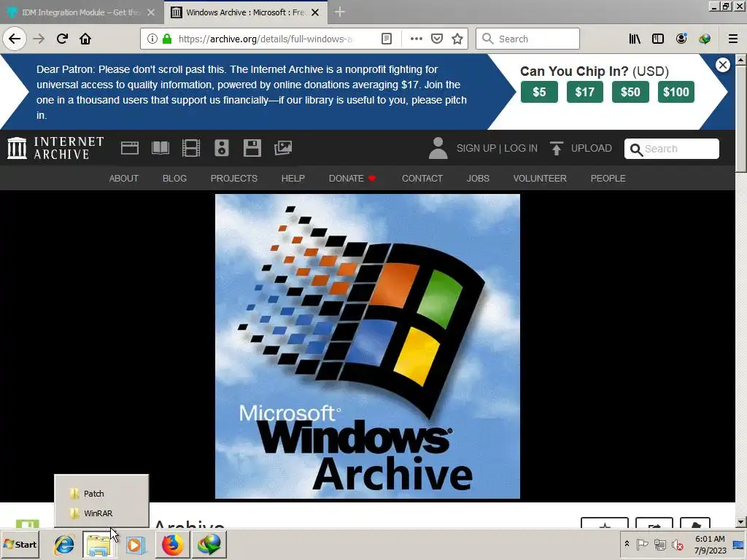The height and width of the screenshot is (560, 747).
Task: Open the Images icon
Action: (x=283, y=148)
